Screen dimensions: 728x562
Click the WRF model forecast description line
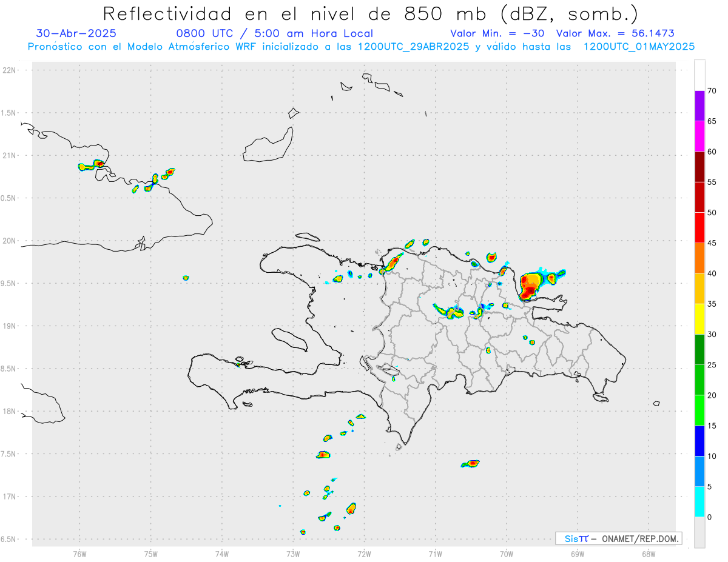pyautogui.click(x=361, y=46)
